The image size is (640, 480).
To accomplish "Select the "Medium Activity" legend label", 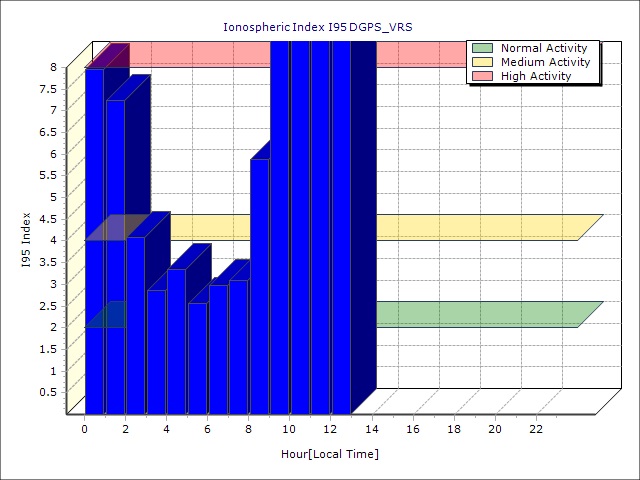I will [x=545, y=62].
